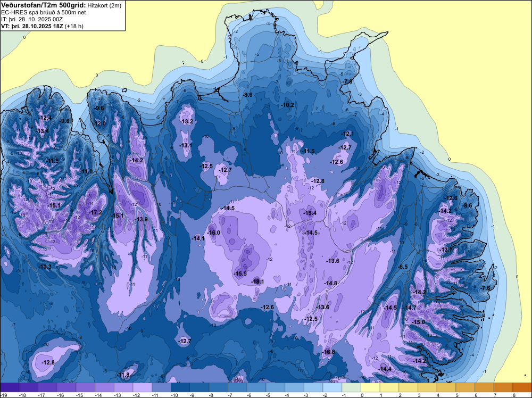Screen dimensions: 532x398
Task: Click the -14.7 temperature label
Action: click(410, 308)
